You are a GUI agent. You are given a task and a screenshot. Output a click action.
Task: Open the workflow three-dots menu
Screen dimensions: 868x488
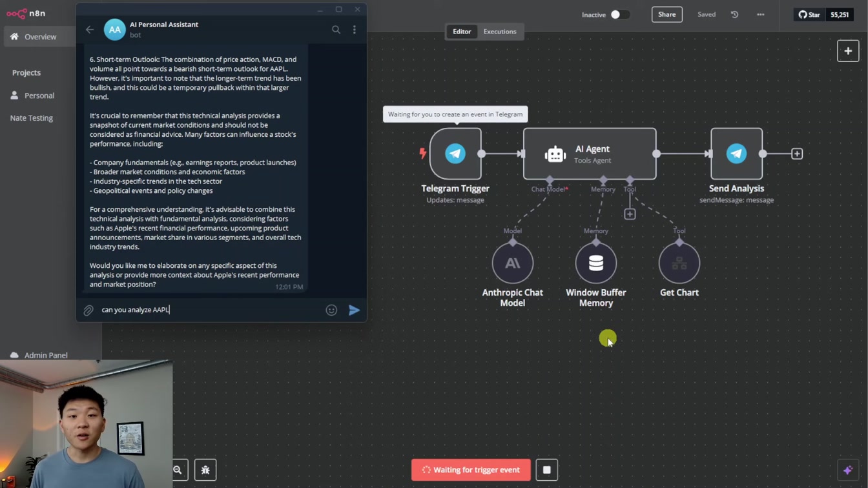coord(761,14)
